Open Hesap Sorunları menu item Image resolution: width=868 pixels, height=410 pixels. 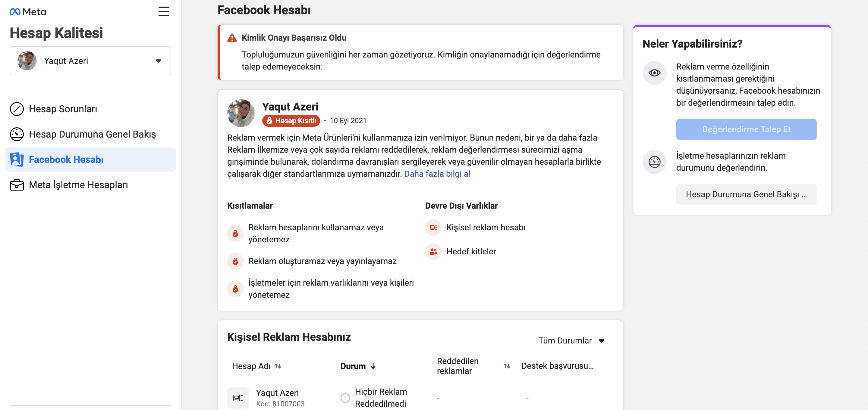pyautogui.click(x=90, y=109)
